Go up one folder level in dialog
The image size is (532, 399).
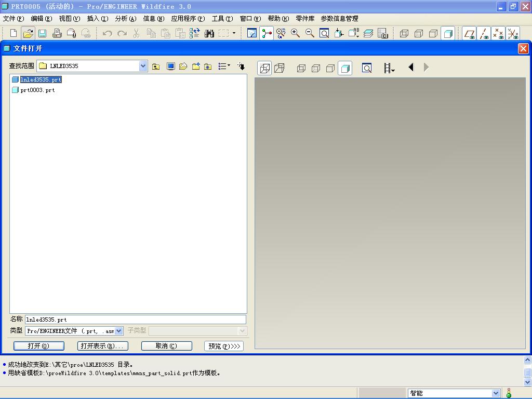pyautogui.click(x=156, y=66)
